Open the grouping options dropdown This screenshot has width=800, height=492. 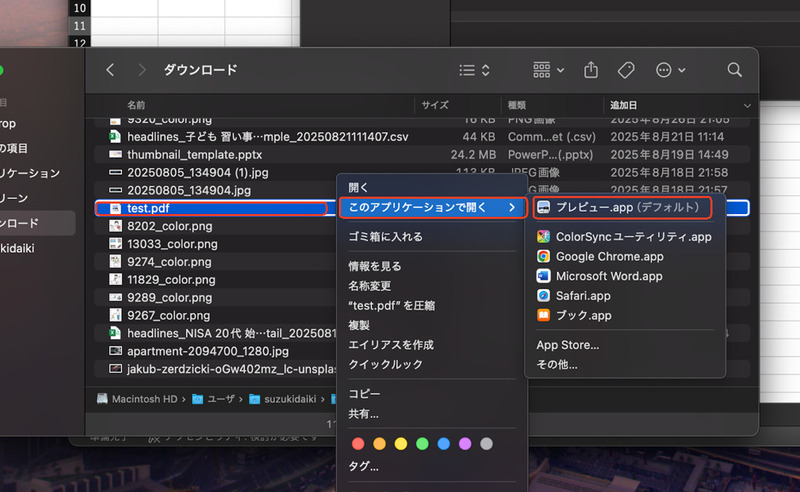[x=548, y=70]
